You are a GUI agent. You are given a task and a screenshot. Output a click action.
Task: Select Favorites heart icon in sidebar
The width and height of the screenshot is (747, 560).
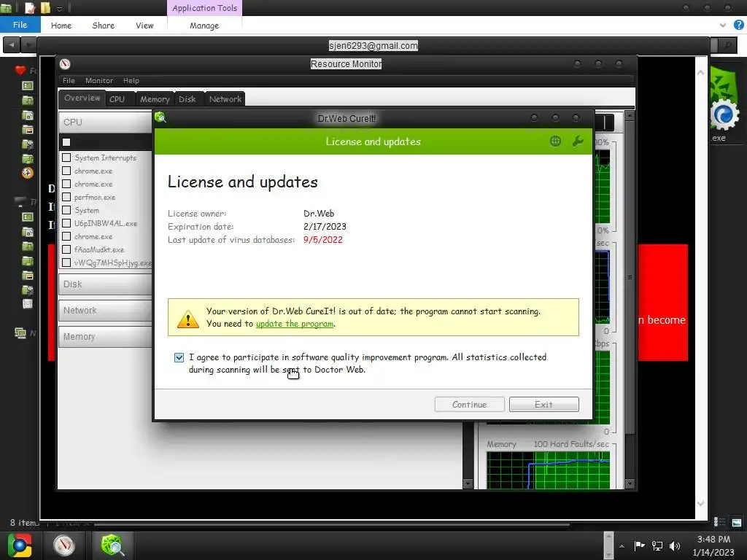[20, 71]
